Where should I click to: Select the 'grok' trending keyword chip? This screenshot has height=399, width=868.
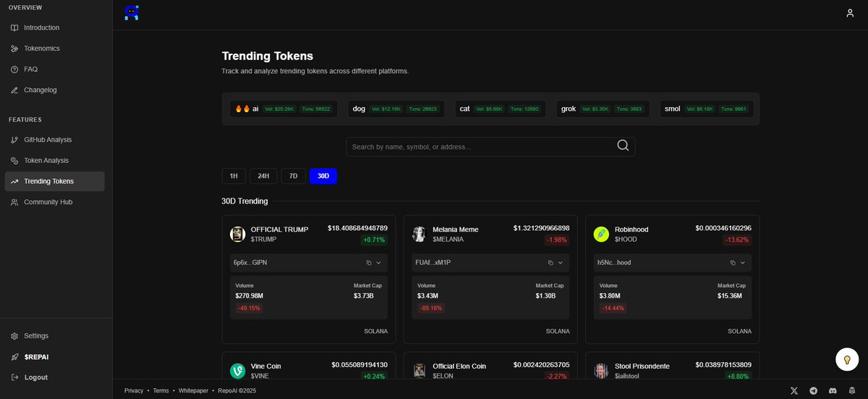pyautogui.click(x=602, y=109)
